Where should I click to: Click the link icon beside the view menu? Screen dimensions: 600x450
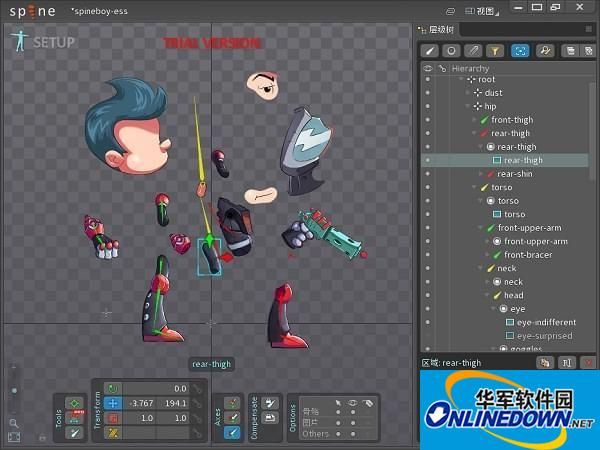(x=451, y=11)
